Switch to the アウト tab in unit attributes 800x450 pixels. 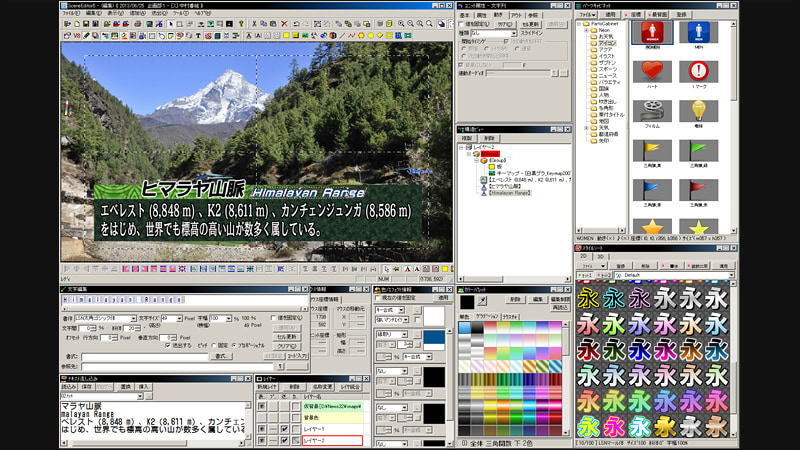[x=516, y=15]
